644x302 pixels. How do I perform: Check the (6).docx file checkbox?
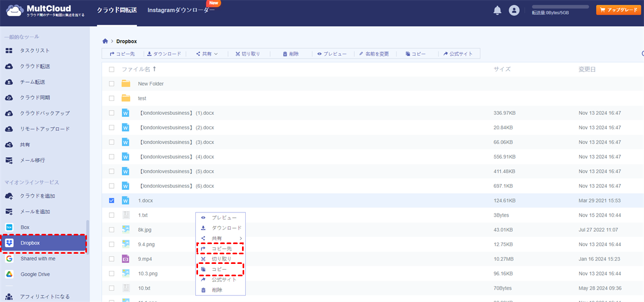112,186
